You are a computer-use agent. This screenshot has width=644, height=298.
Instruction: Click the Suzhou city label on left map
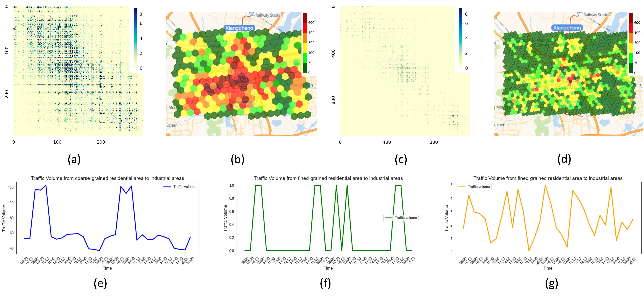click(x=239, y=87)
